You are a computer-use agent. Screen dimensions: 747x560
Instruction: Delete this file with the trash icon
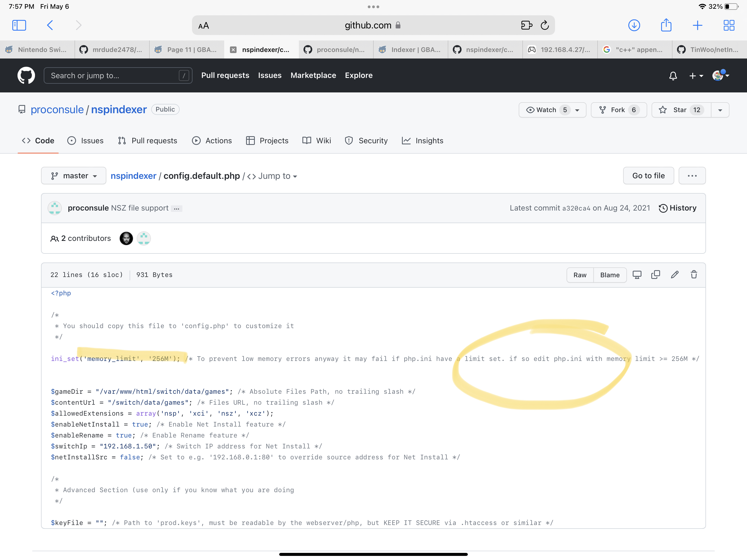tap(694, 275)
